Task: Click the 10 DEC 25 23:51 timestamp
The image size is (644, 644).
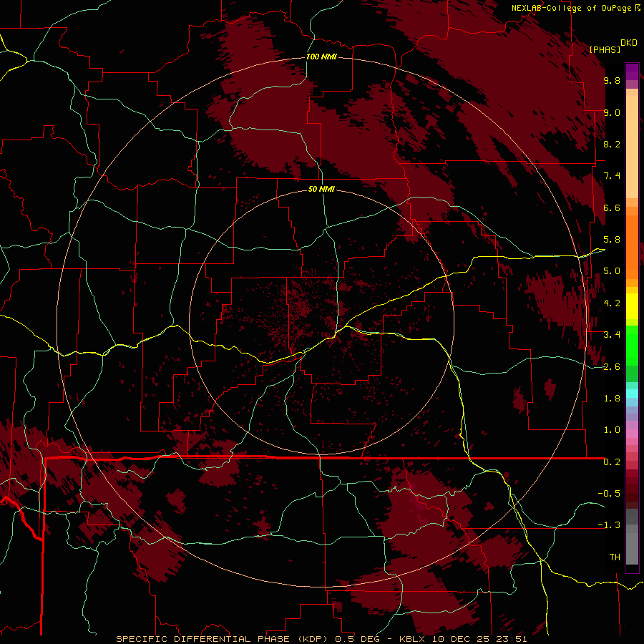Action: pos(479,639)
